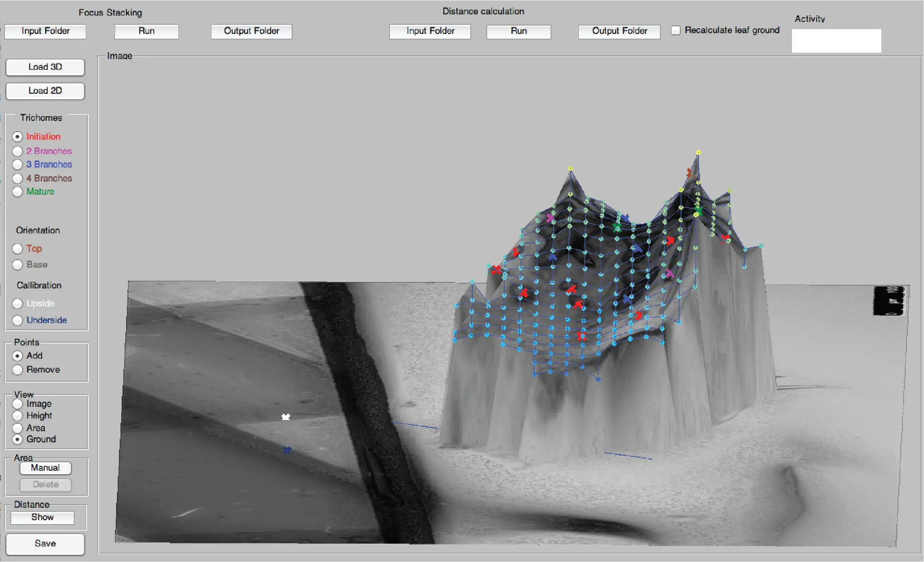
Task: Select the Underside calibration option
Action: tap(17, 320)
